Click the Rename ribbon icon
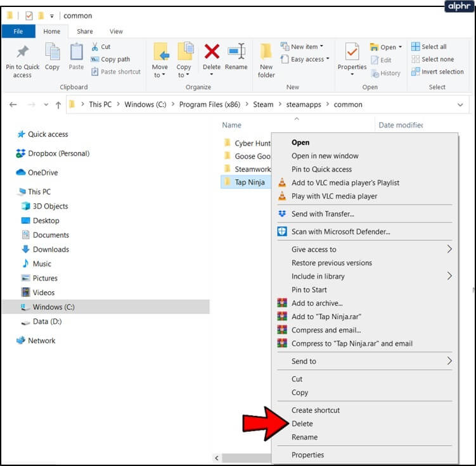 tap(236, 51)
